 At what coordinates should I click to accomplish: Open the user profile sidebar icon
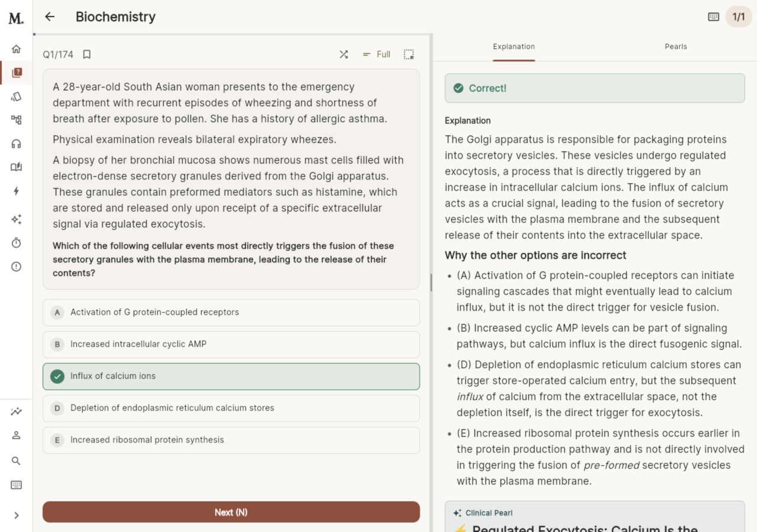16,436
